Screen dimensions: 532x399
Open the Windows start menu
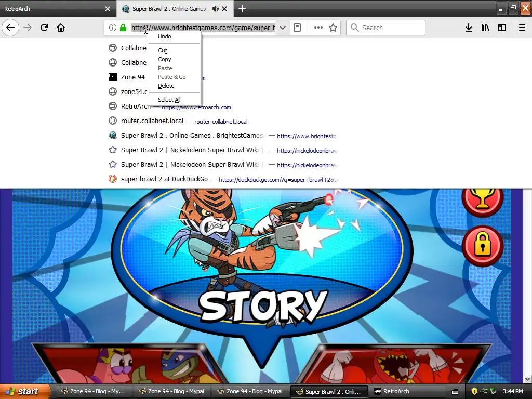tap(25, 392)
